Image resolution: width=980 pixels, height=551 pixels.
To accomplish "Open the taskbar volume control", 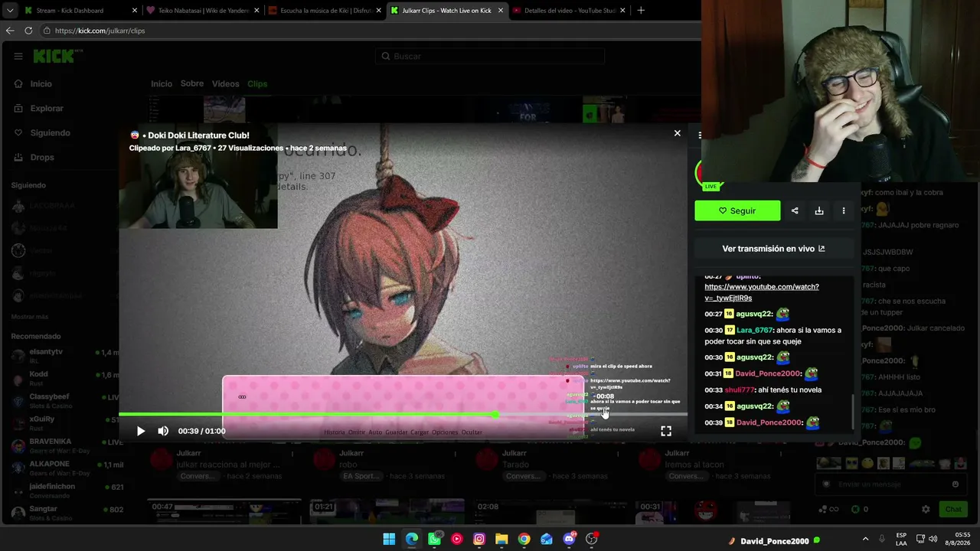I will pos(933,540).
